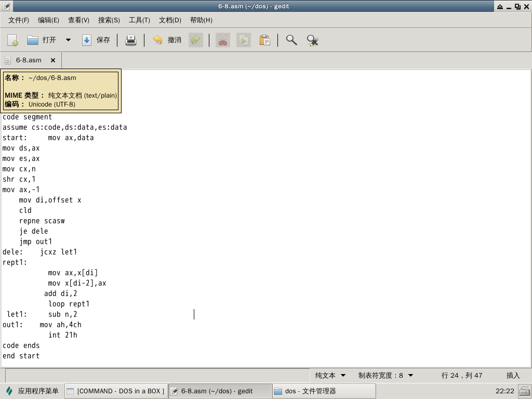
Task: Click the undo arrow icon
Action: tap(157, 40)
